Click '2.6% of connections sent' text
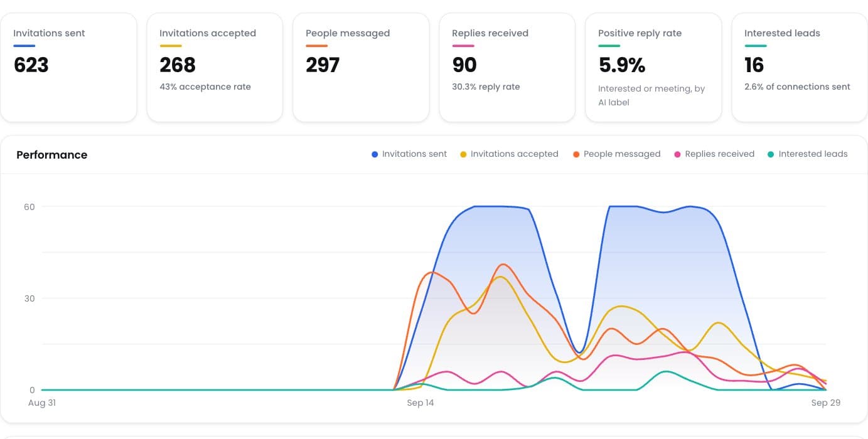This screenshot has width=868, height=439. pos(797,87)
